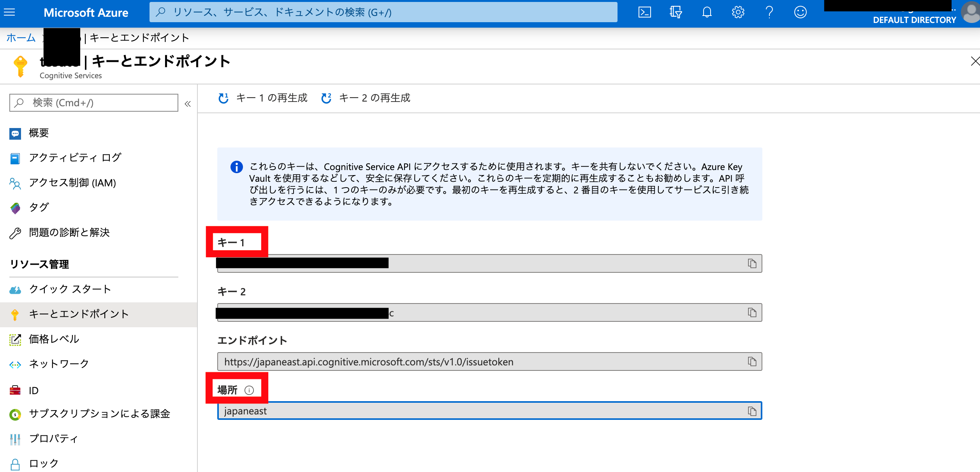Open 問題の診断と解決 in sidebar
The height and width of the screenshot is (472, 980).
tap(99, 233)
